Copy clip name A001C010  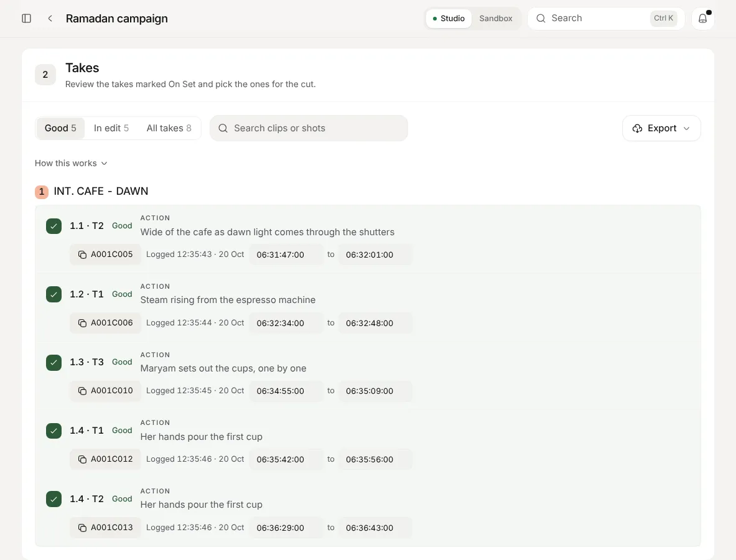105,391
